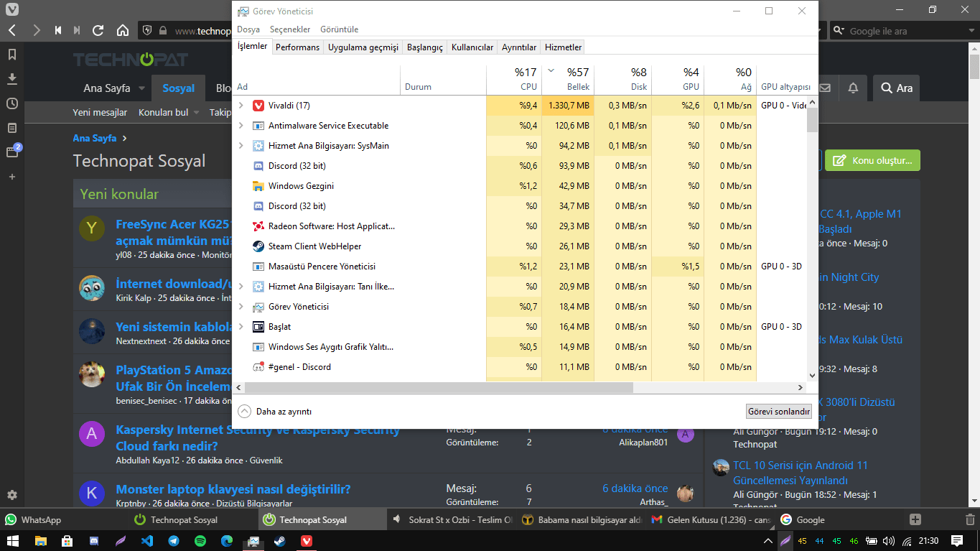Expand the Hizmet Ana Bilgisayarı: SysMain row
980x551 pixels.
click(241, 146)
